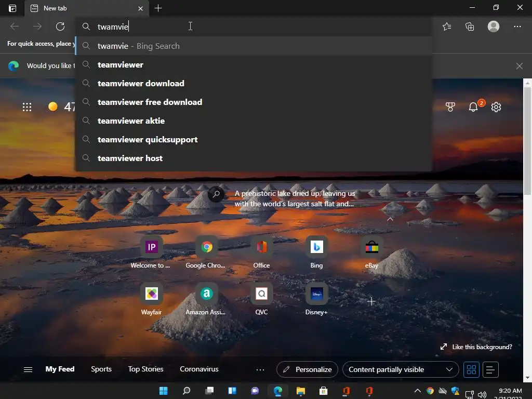Choose 'teamviewer quicksupport' suggestion
Viewport: 532px width, 399px height.
pos(254,139)
